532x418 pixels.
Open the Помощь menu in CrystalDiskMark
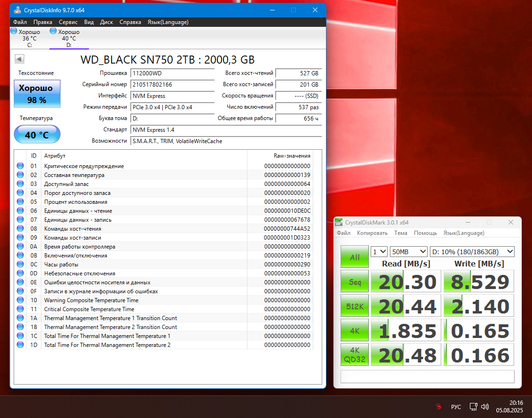(426, 233)
